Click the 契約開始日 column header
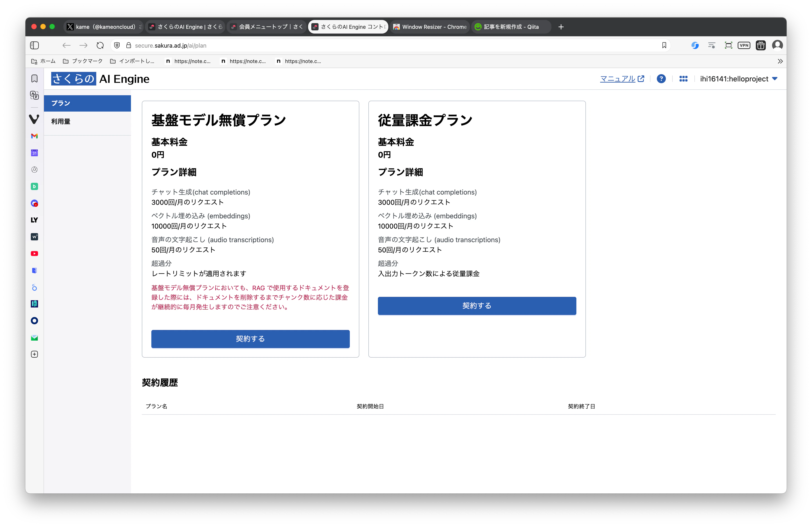Image resolution: width=812 pixels, height=527 pixels. click(370, 406)
